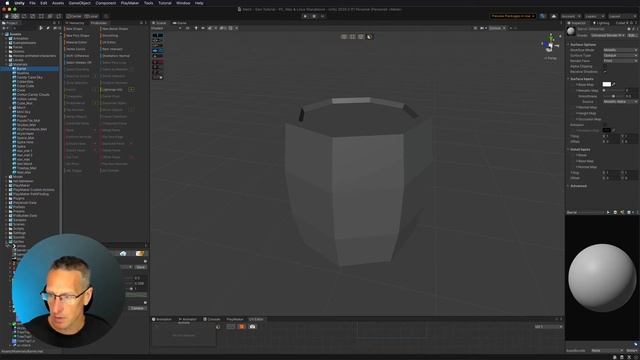Click the Pause button
This screenshot has height=360, width=640.
coord(314,16)
